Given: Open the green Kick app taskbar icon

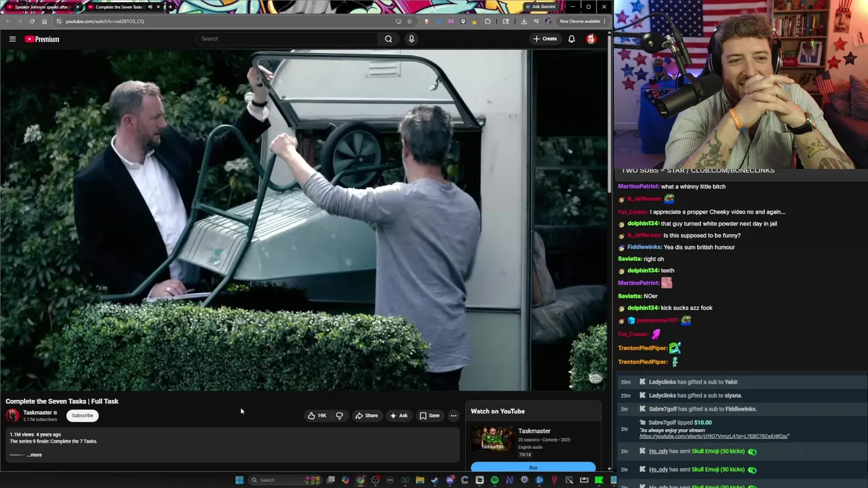Looking at the screenshot, I should click(599, 480).
